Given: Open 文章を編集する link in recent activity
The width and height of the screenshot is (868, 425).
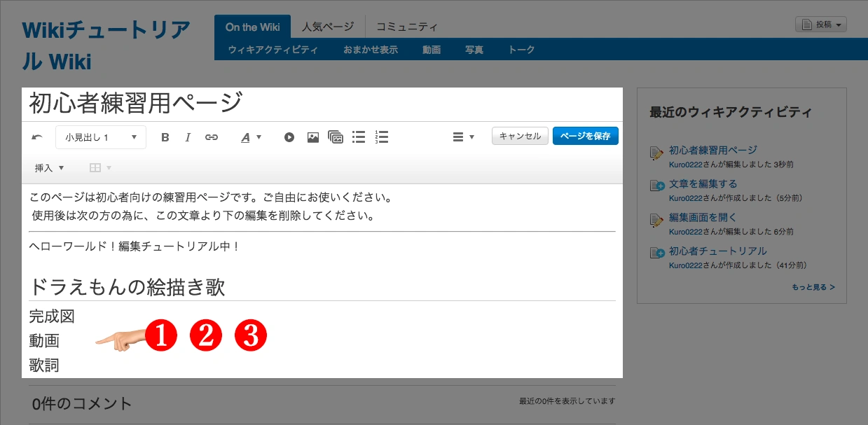Looking at the screenshot, I should tap(703, 183).
